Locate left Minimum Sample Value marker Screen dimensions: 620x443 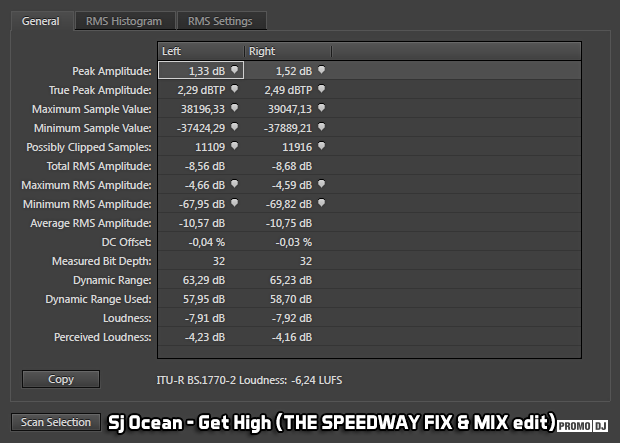234,127
